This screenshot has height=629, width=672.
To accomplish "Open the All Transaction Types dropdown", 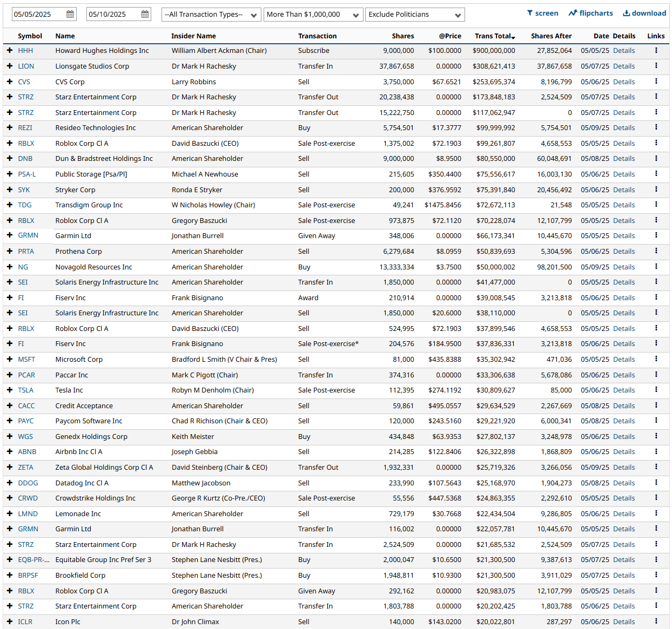I will (211, 15).
